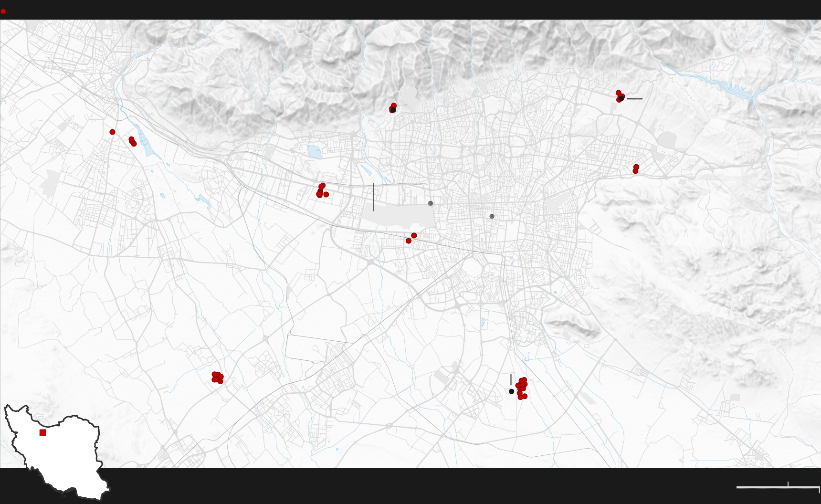This screenshot has width=821, height=504.
Task: Click the northeast red cluster beside the horizontal leader line
Action: click(620, 96)
